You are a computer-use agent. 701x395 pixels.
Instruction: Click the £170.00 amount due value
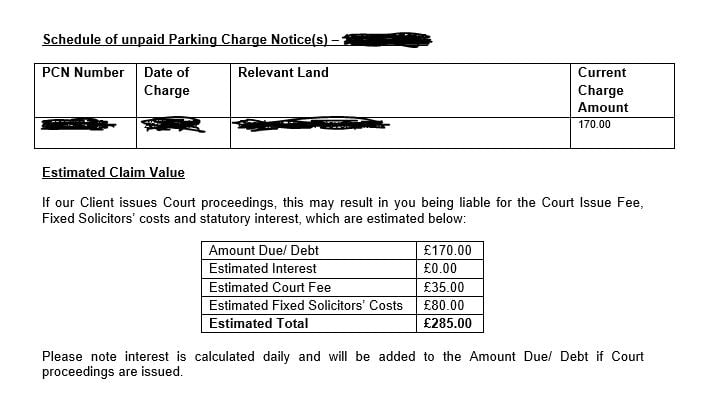[448, 250]
